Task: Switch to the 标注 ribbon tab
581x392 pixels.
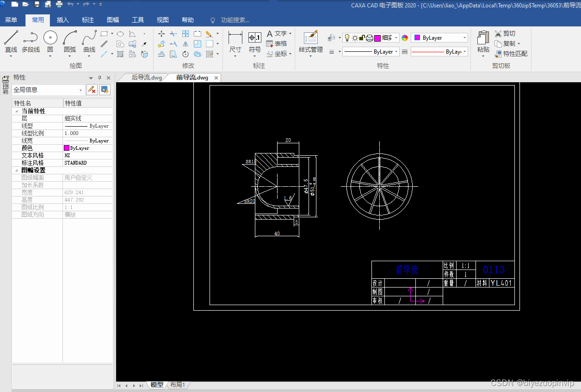Action: coord(88,20)
